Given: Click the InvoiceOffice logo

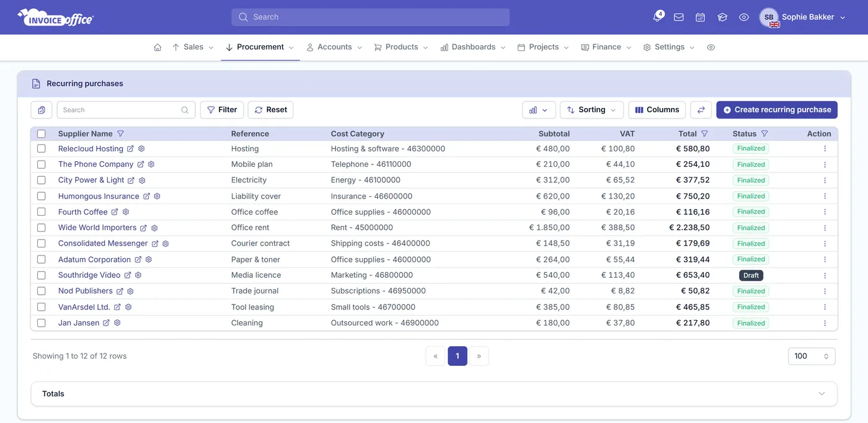Looking at the screenshot, I should 56,17.
